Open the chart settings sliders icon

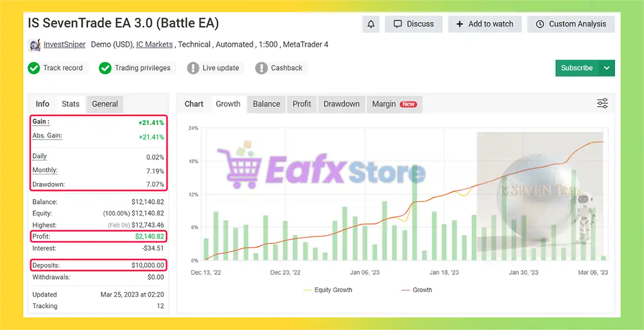coord(602,104)
